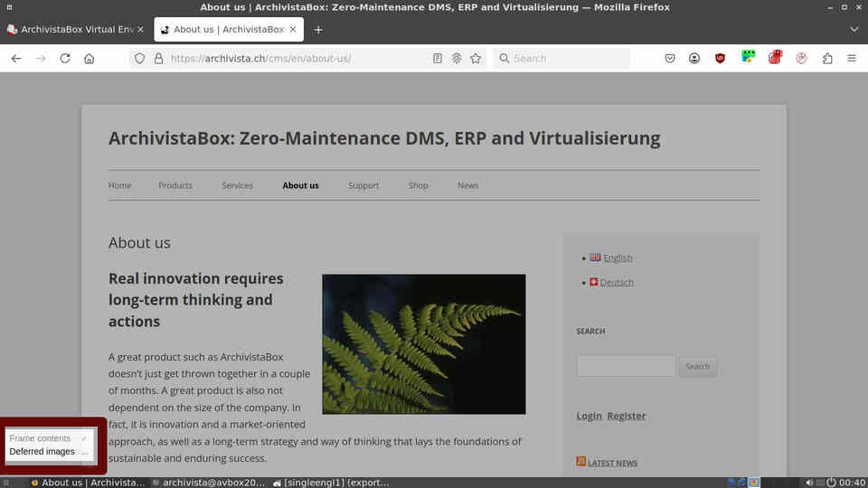Open the Login link
The height and width of the screenshot is (488, 868).
[x=589, y=416]
